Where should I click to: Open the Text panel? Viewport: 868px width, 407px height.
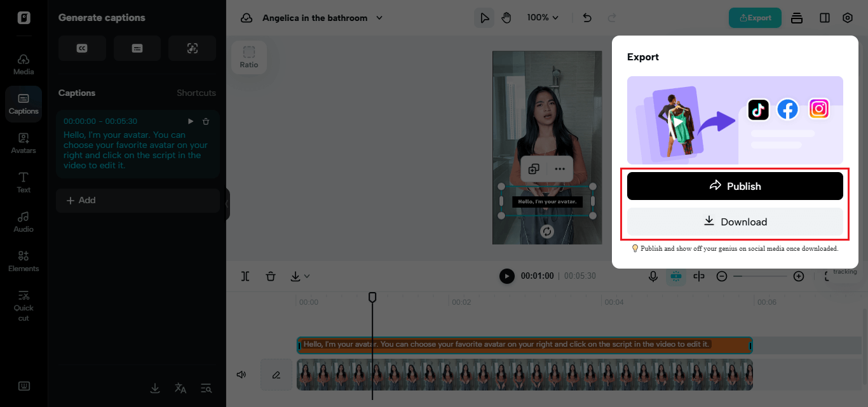(24, 182)
